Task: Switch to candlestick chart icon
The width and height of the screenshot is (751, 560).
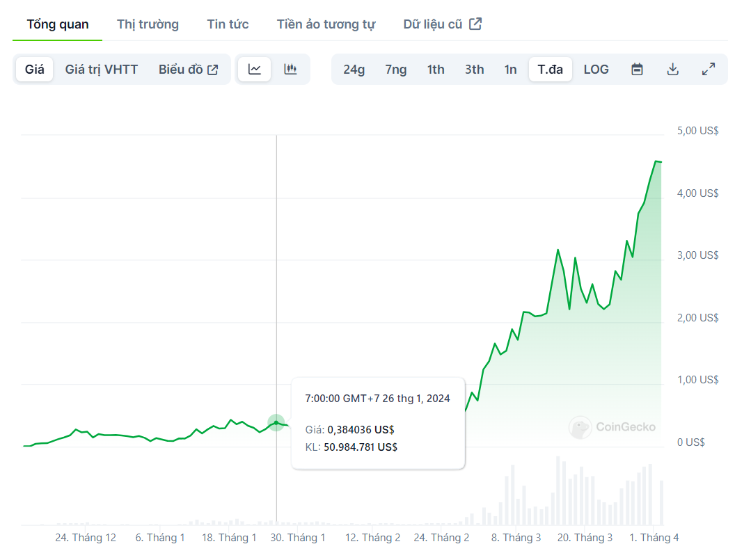Action: (290, 70)
